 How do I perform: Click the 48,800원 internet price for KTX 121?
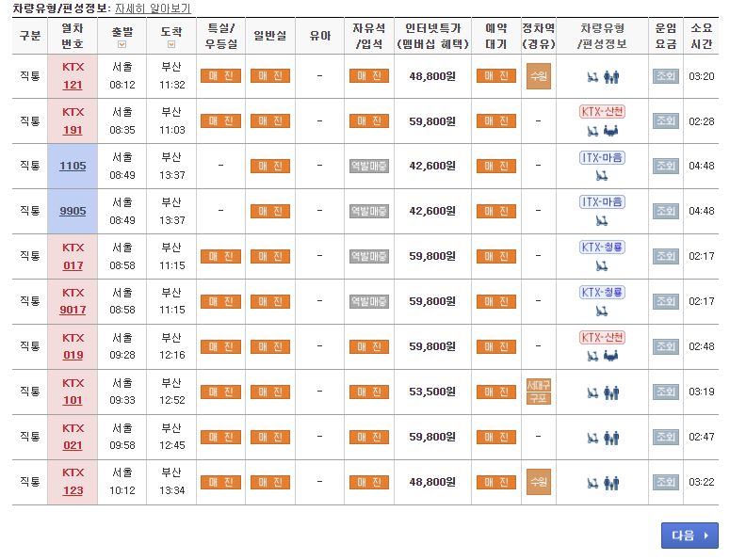click(x=432, y=76)
